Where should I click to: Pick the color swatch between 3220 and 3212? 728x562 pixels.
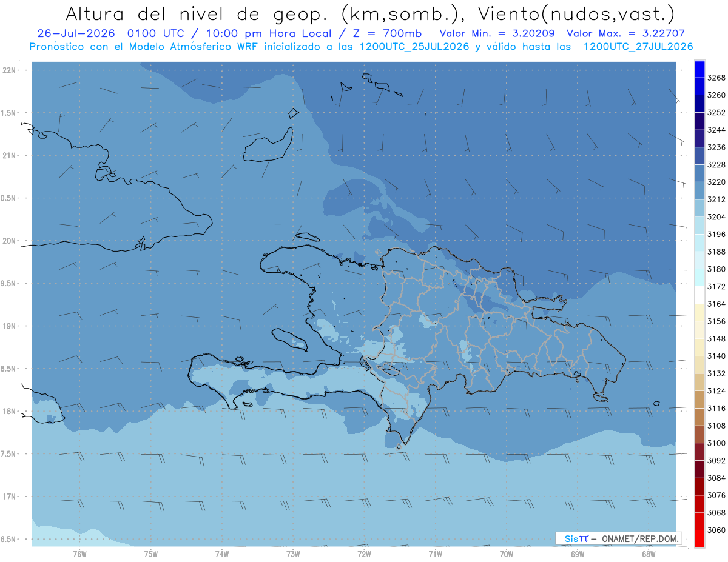[699, 190]
